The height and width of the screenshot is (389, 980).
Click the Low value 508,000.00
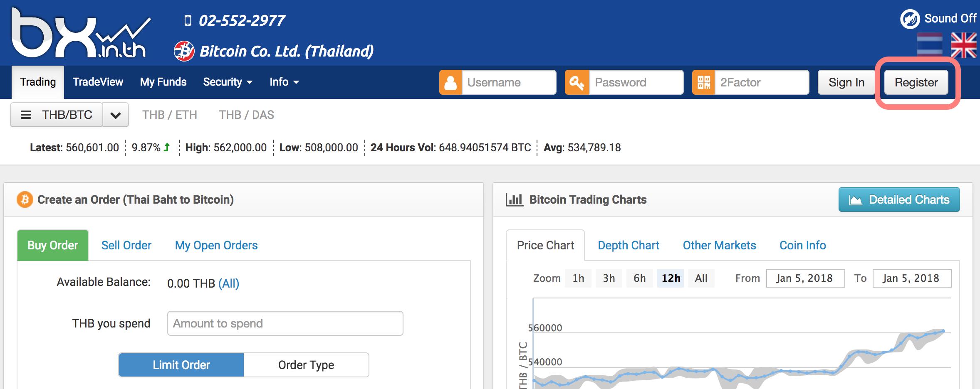331,148
